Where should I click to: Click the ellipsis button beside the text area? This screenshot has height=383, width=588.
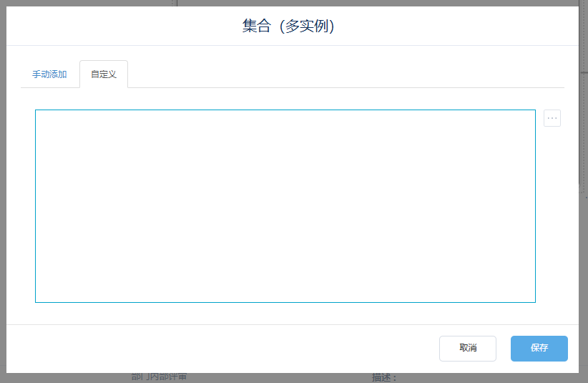[552, 118]
